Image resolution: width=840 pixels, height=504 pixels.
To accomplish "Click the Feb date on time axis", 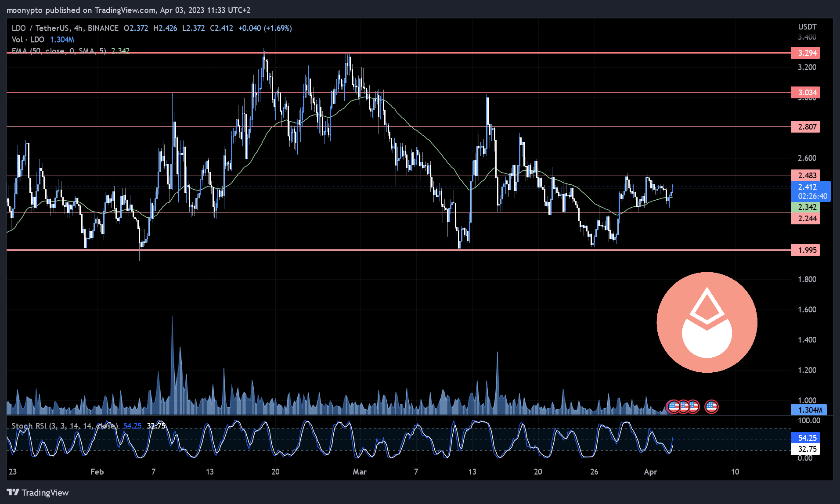I will [x=97, y=472].
